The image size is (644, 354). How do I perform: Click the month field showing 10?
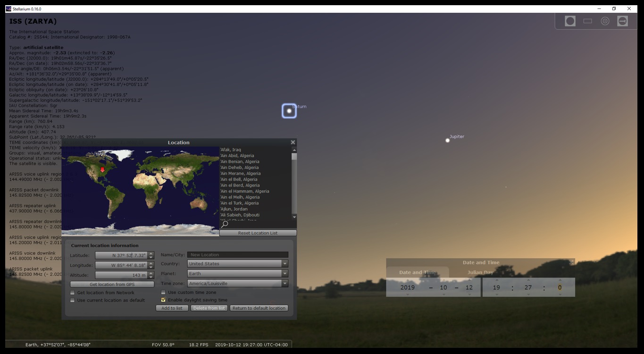click(x=443, y=287)
